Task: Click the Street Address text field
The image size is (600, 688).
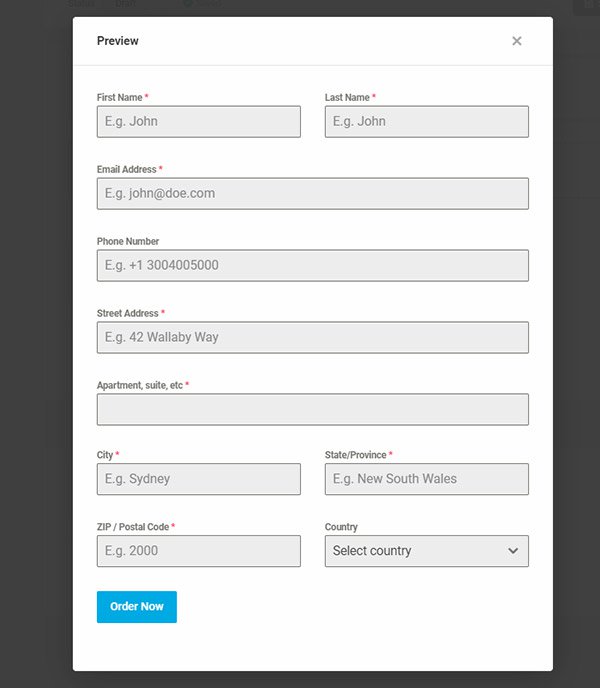Action: [x=312, y=338]
